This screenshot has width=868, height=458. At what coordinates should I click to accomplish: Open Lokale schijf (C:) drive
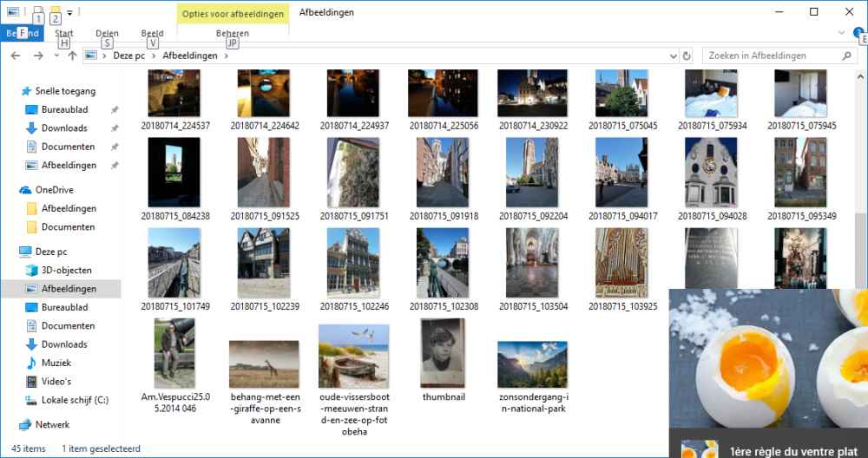tap(74, 400)
